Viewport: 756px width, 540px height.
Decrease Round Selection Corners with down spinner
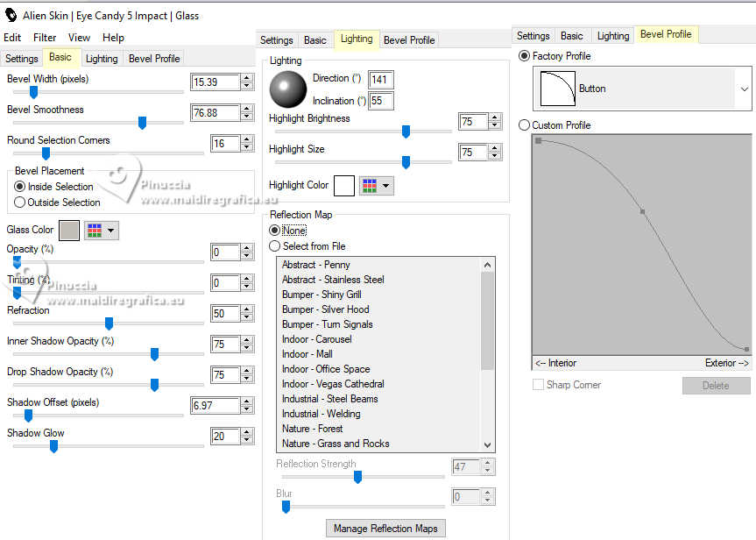pyautogui.click(x=247, y=147)
